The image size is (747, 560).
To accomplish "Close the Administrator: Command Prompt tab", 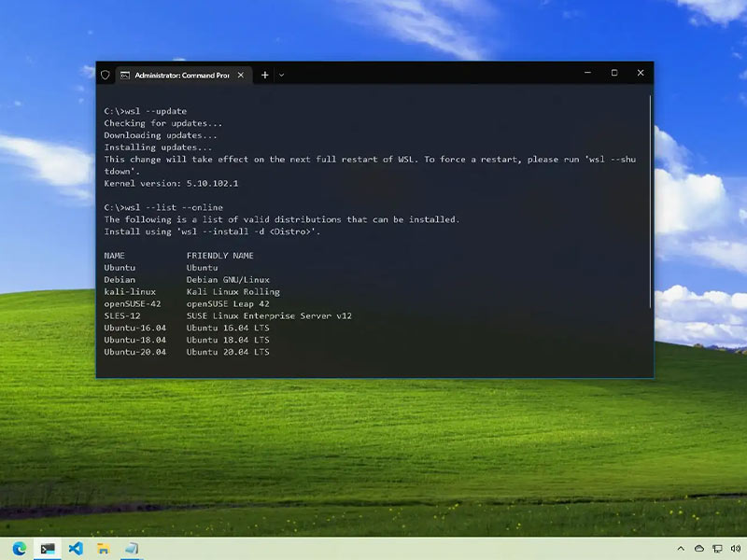I will pyautogui.click(x=241, y=76).
